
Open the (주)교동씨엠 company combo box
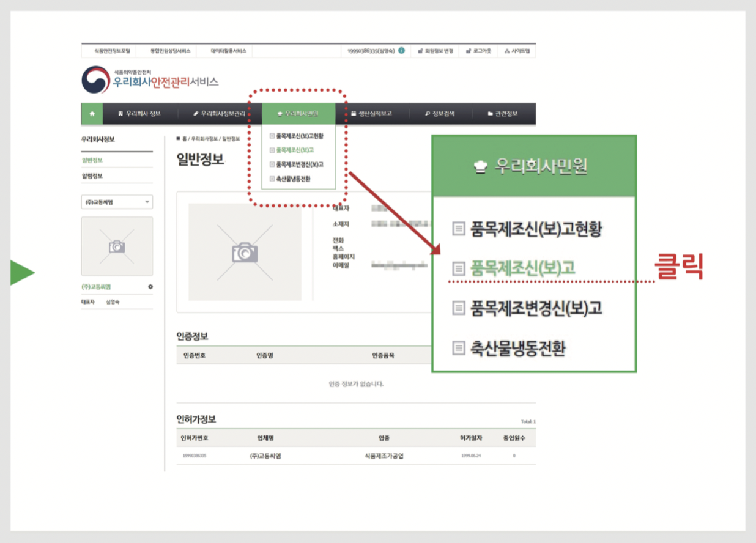pos(117,202)
